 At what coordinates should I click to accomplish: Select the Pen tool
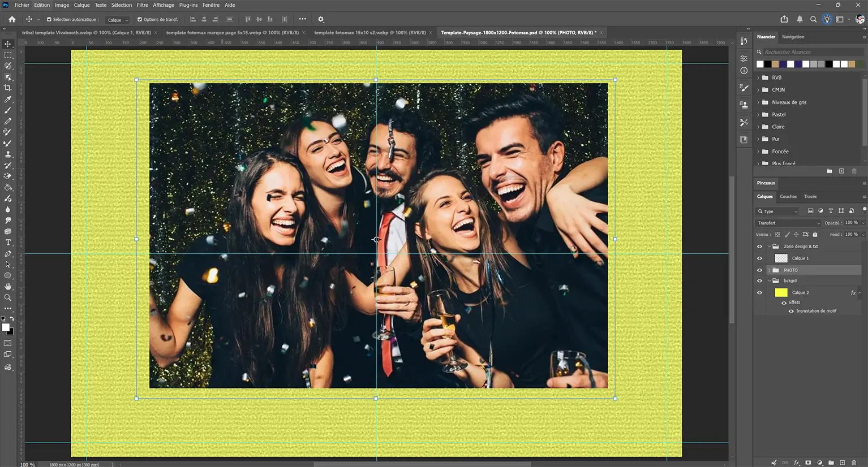8,254
